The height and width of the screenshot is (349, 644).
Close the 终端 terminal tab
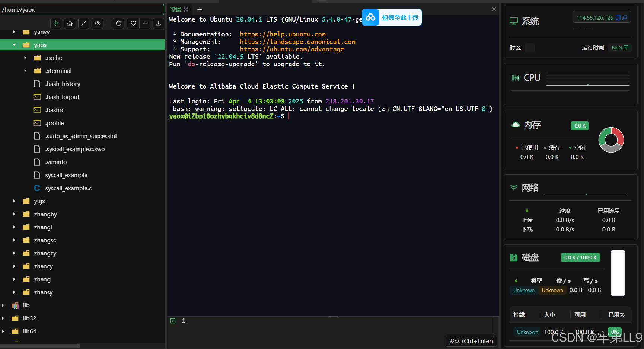coord(186,9)
